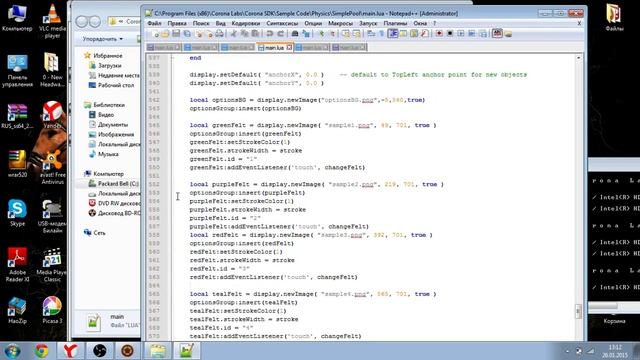Click the Paste toolbar icon

click(x=255, y=34)
